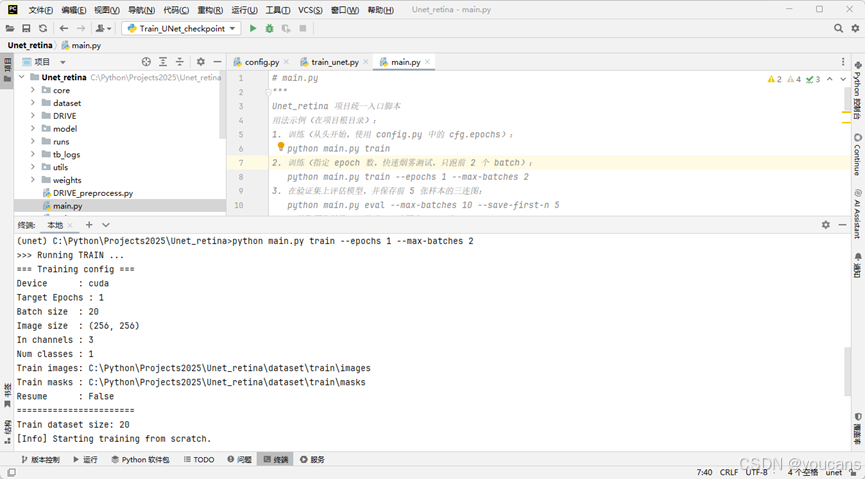The width and height of the screenshot is (865, 479).
Task: Go to next highlighted error arrow
Action: (843, 79)
